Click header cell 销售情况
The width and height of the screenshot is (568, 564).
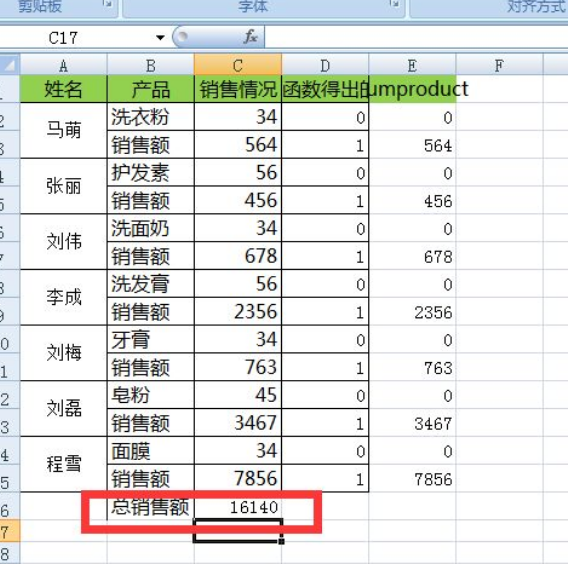coord(238,89)
